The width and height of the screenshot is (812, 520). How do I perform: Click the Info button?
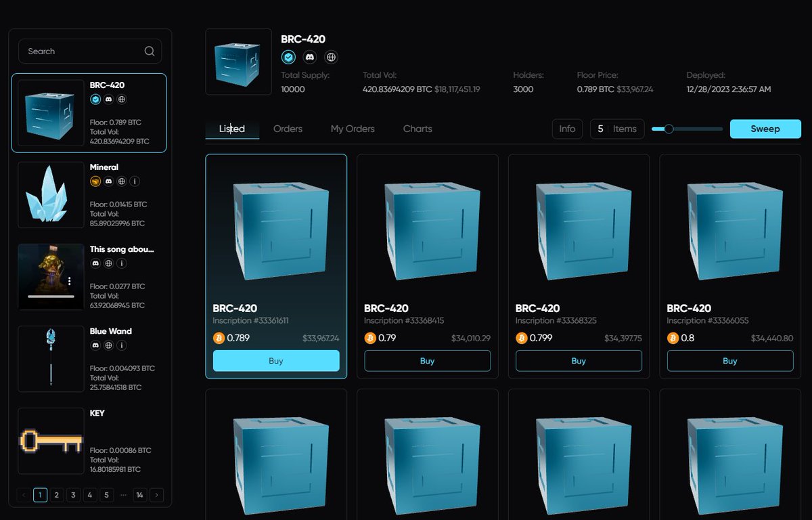pyautogui.click(x=567, y=129)
